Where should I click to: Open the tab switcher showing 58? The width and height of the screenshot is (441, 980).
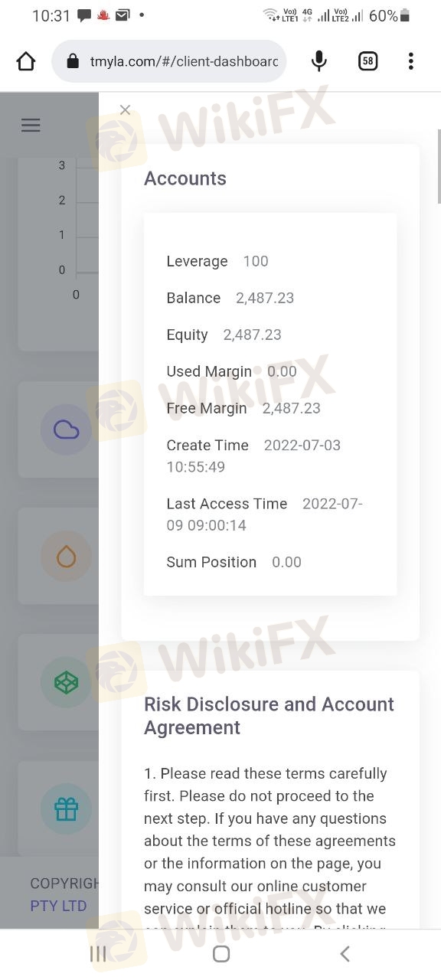tap(368, 61)
